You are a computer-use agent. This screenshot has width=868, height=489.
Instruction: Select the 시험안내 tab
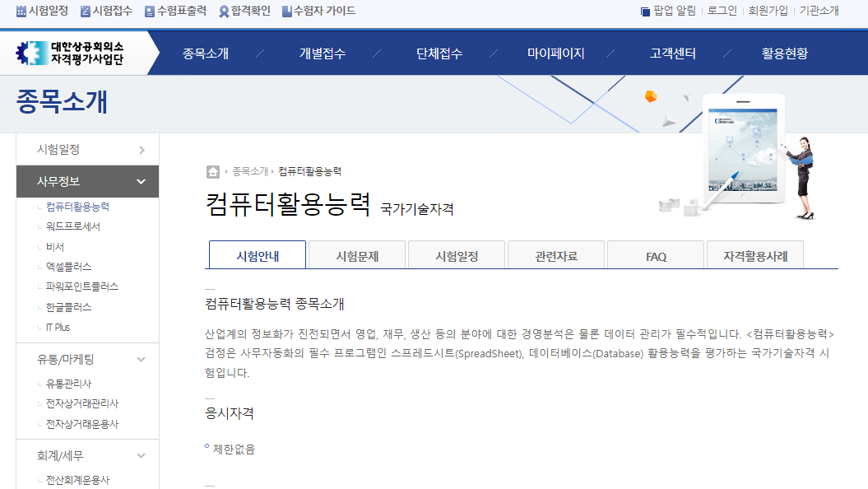pos(258,254)
